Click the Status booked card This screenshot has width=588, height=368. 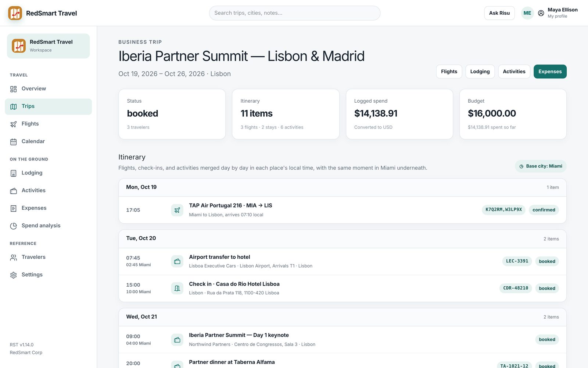(x=172, y=114)
